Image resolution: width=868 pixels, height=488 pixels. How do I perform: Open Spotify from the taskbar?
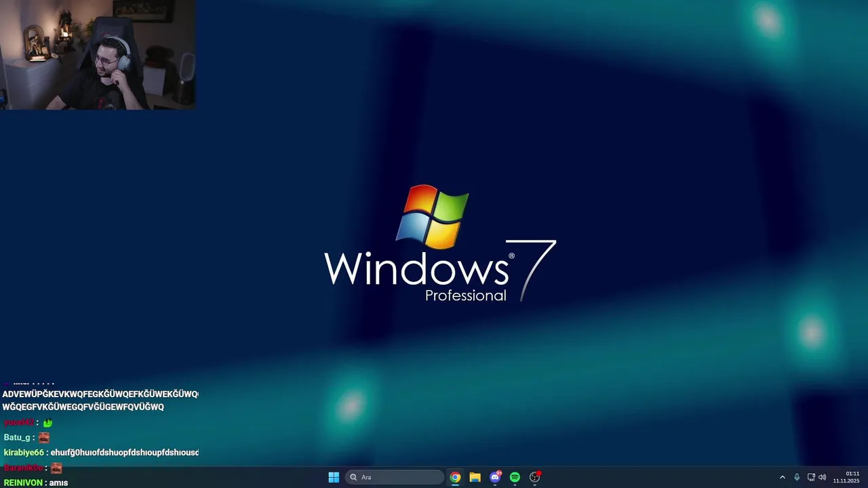tap(515, 477)
